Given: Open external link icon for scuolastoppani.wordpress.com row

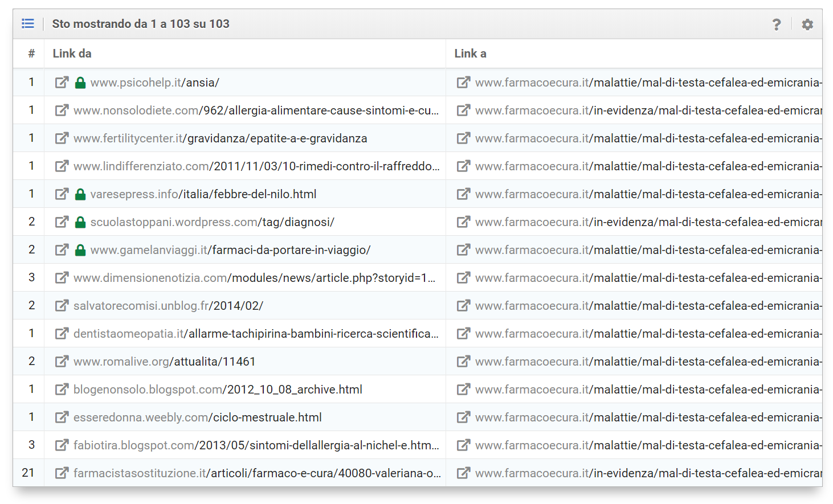Looking at the screenshot, I should click(x=62, y=222).
